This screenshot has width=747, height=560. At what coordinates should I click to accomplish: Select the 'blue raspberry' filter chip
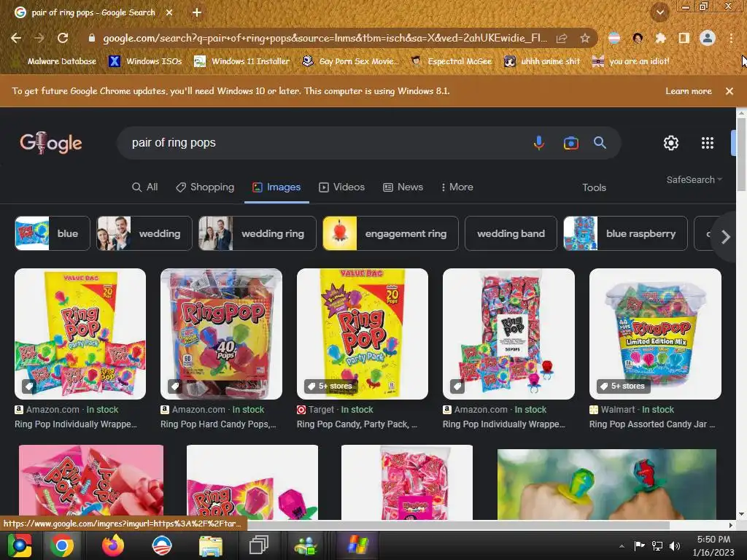[625, 233]
